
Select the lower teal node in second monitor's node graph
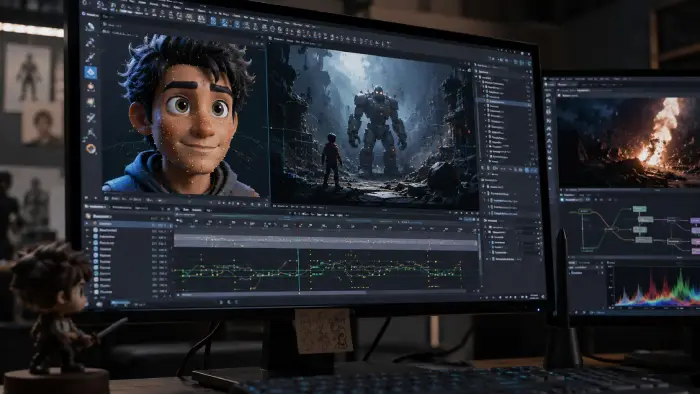[640, 229]
